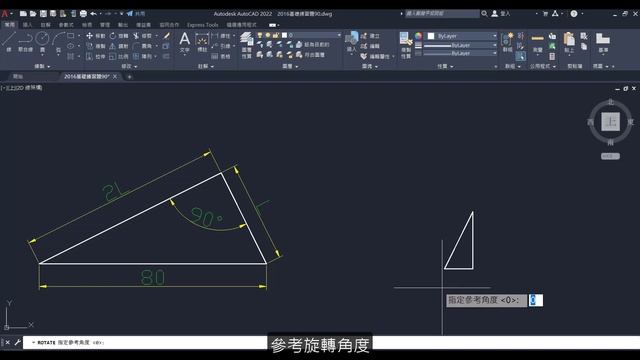Select the Circle draw tool
Viewport: 640px width, 360px height.
tap(42, 42)
